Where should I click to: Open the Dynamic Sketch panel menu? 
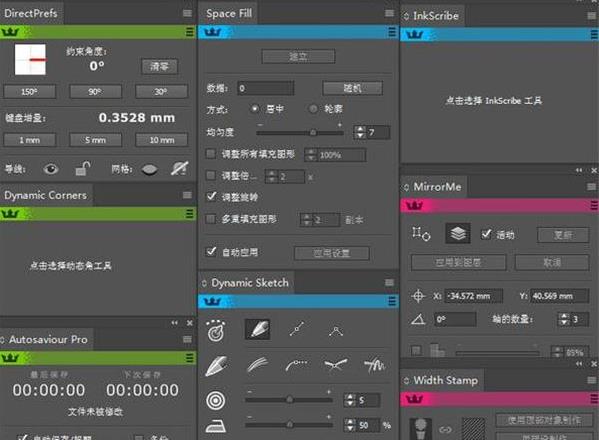click(389, 283)
